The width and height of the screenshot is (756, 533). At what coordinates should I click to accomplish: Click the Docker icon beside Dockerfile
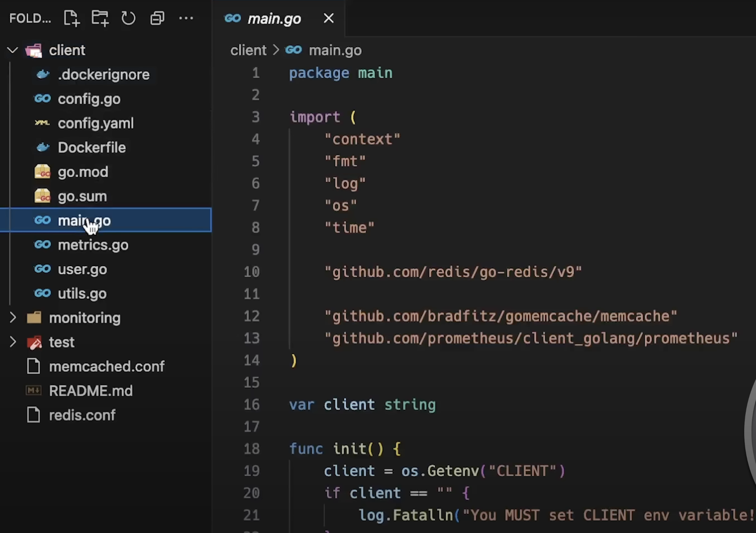click(43, 148)
